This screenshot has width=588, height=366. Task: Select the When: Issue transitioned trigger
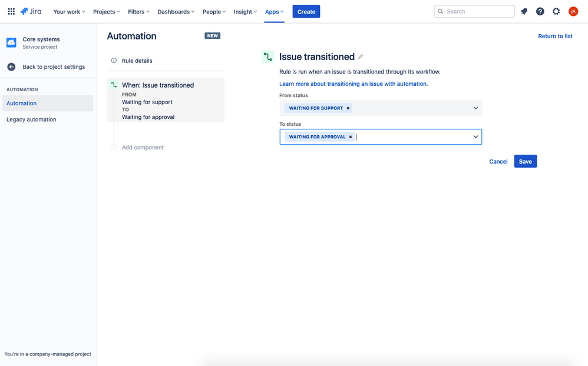166,100
